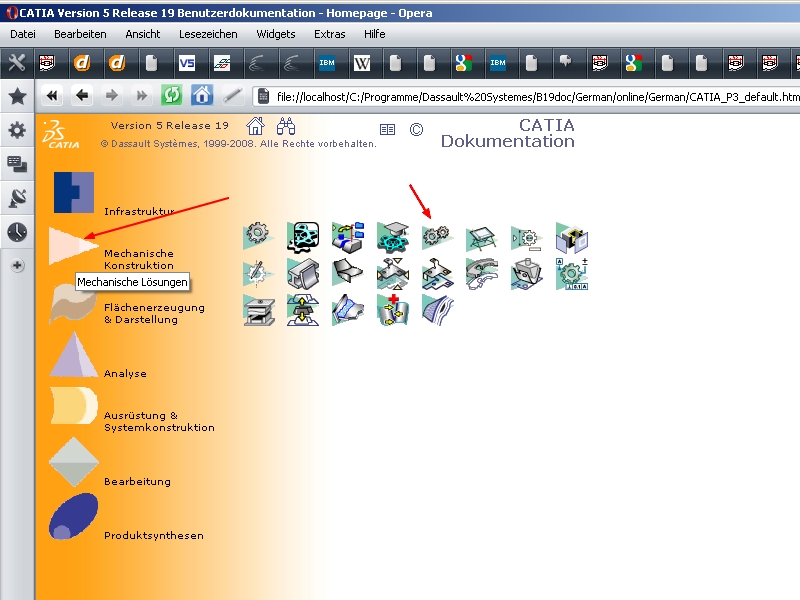Open the clock History side panel

click(17, 232)
